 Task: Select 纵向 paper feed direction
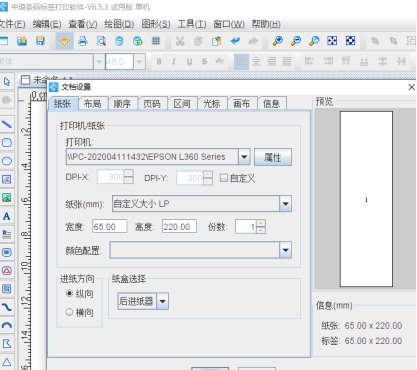[x=69, y=293]
